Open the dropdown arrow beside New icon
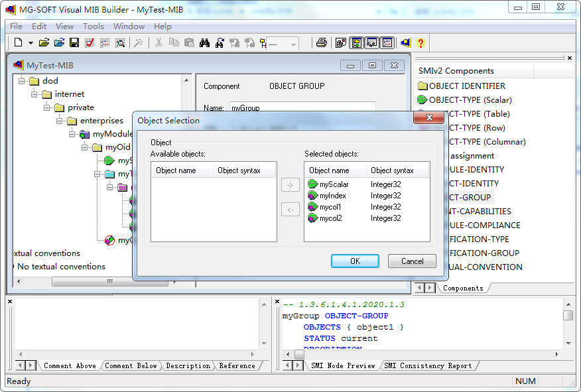Screen dimensions: 581x392 click(x=31, y=42)
